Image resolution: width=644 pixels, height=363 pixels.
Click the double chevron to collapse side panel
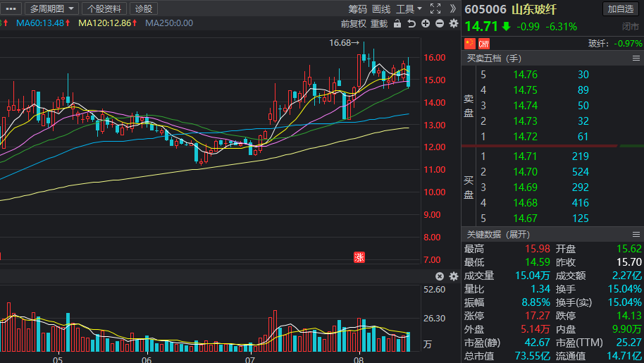point(453,8)
